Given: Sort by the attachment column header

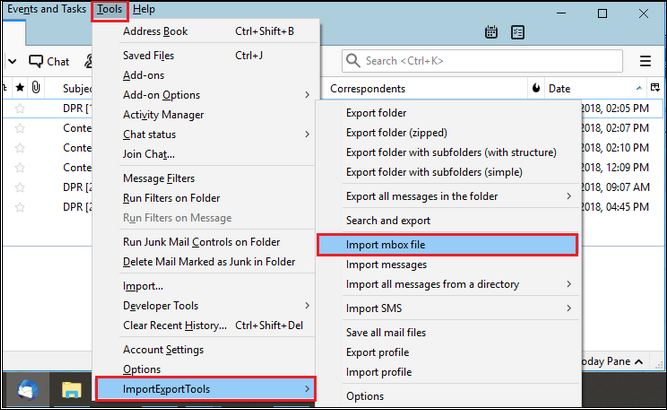Looking at the screenshot, I should pyautogui.click(x=36, y=88).
